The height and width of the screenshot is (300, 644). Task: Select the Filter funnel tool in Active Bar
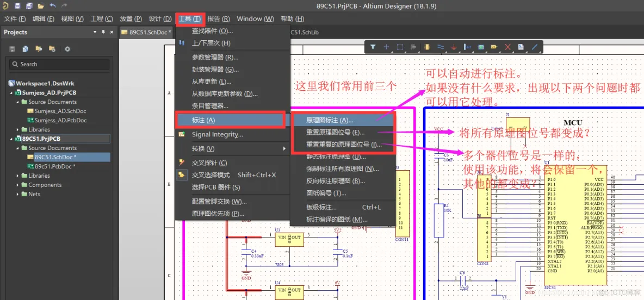pos(373,47)
